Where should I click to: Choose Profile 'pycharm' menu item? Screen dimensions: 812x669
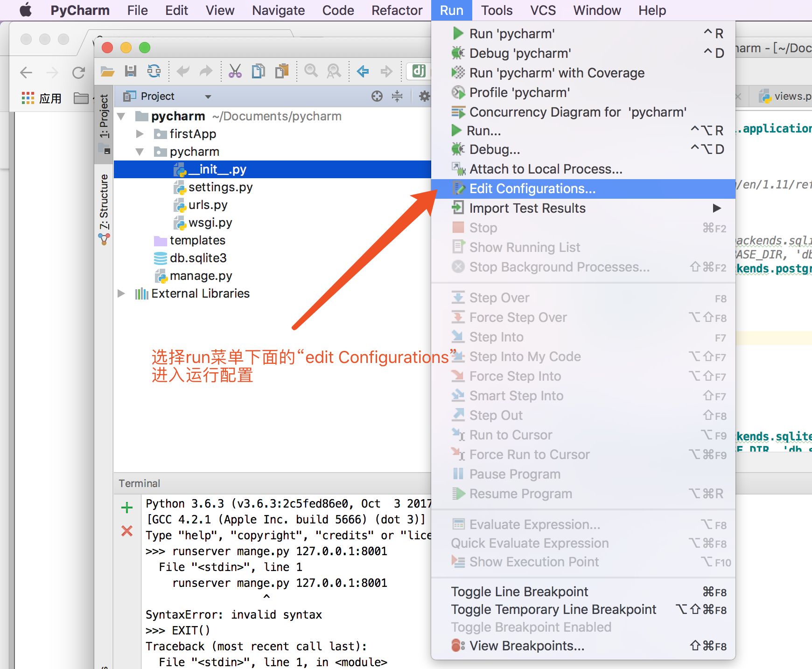[x=583, y=92]
